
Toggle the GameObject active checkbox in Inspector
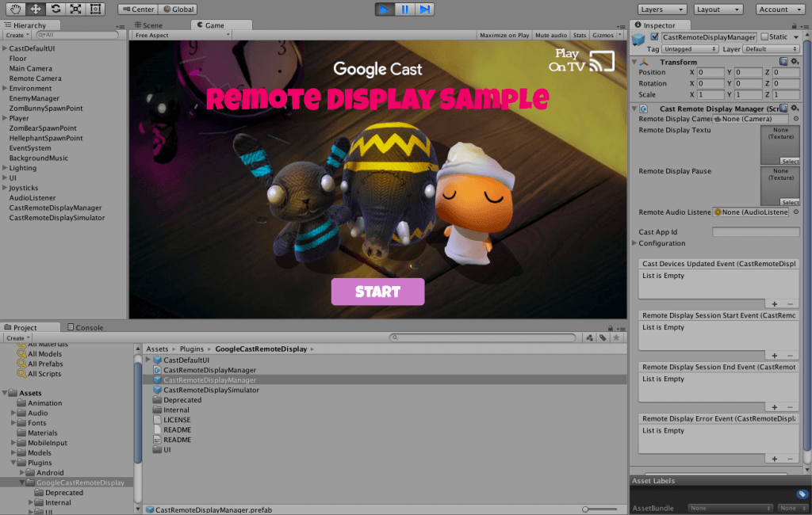654,37
